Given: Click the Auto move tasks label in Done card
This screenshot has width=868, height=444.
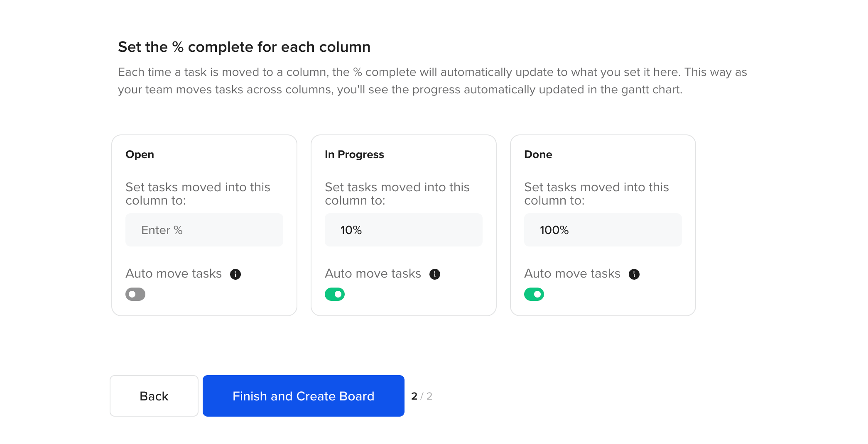Looking at the screenshot, I should click(x=572, y=273).
